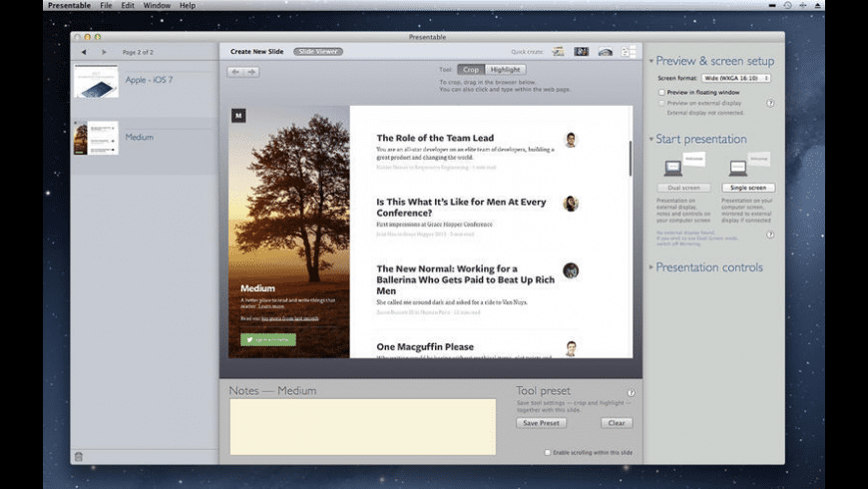Open the File menu
This screenshot has height=489, width=868.
click(106, 6)
